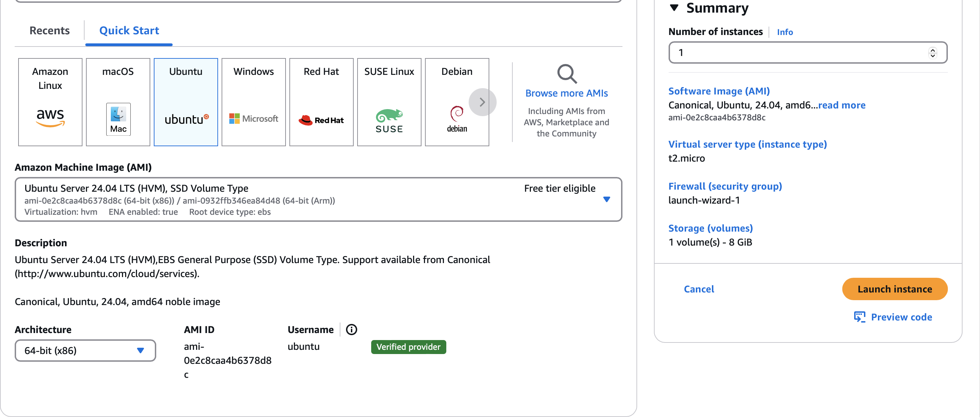The height and width of the screenshot is (417, 980).
Task: Click the Cancel button
Action: (699, 289)
